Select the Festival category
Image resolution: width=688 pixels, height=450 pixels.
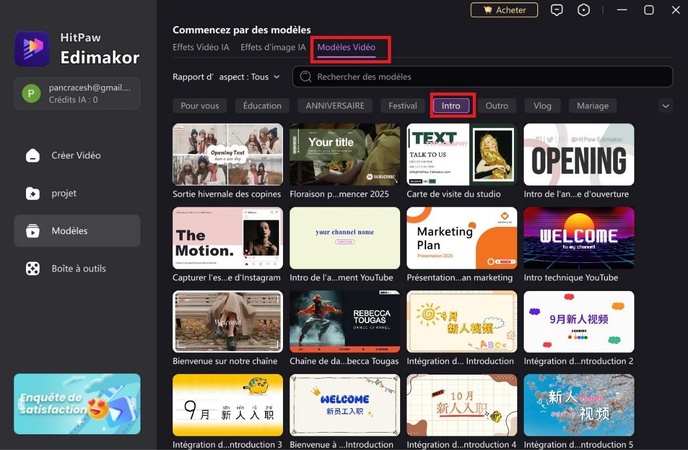[402, 106]
